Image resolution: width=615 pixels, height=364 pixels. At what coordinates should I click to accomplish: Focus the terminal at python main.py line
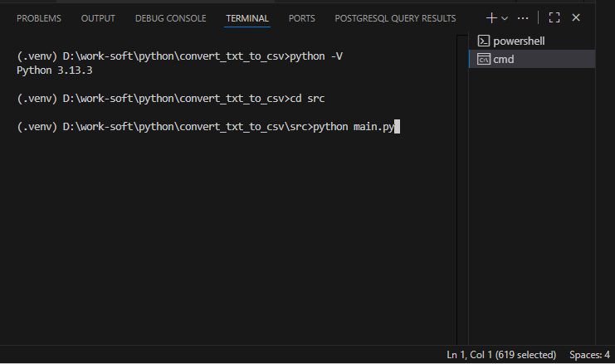[207, 127]
